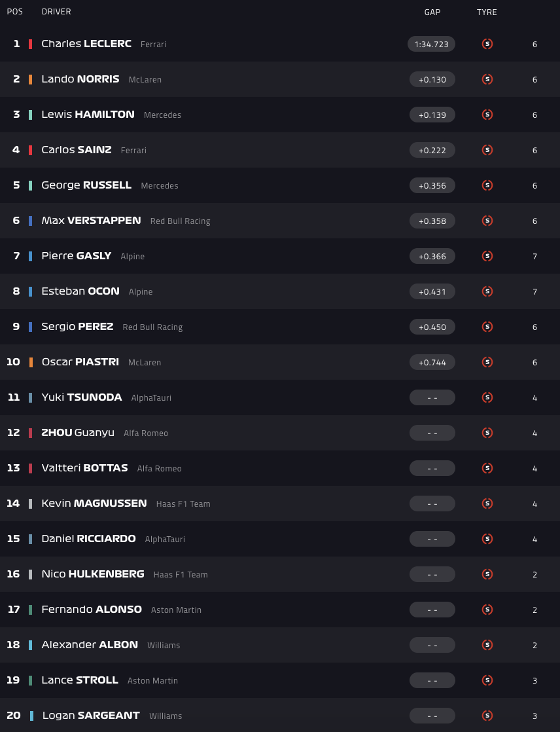Click Ferrari red team color bar beside Leclerc

[30, 44]
